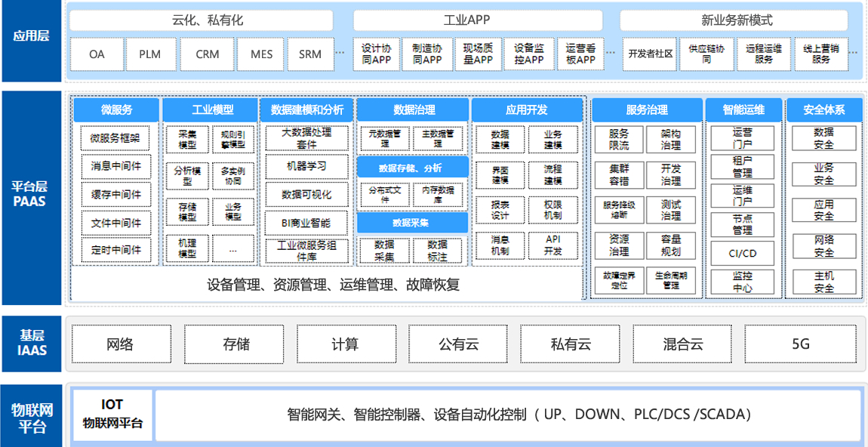Select the MES system box
868x447 pixels.
[x=261, y=54]
